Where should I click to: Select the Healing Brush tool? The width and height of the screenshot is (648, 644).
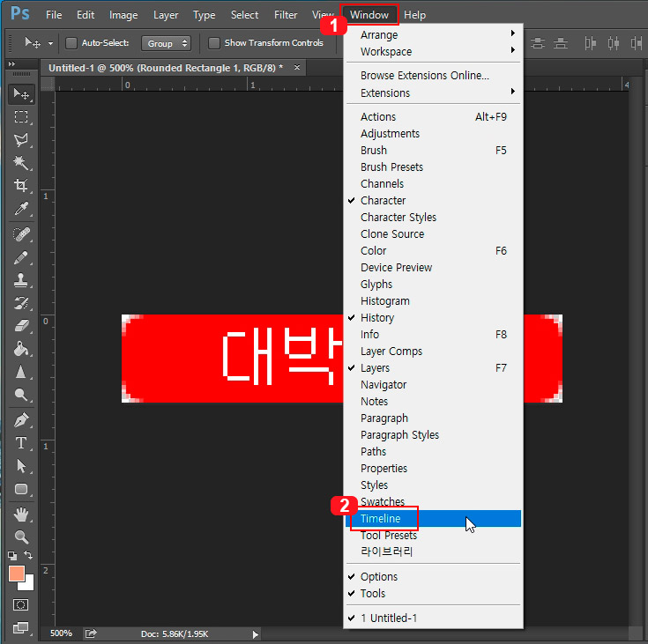(21, 234)
